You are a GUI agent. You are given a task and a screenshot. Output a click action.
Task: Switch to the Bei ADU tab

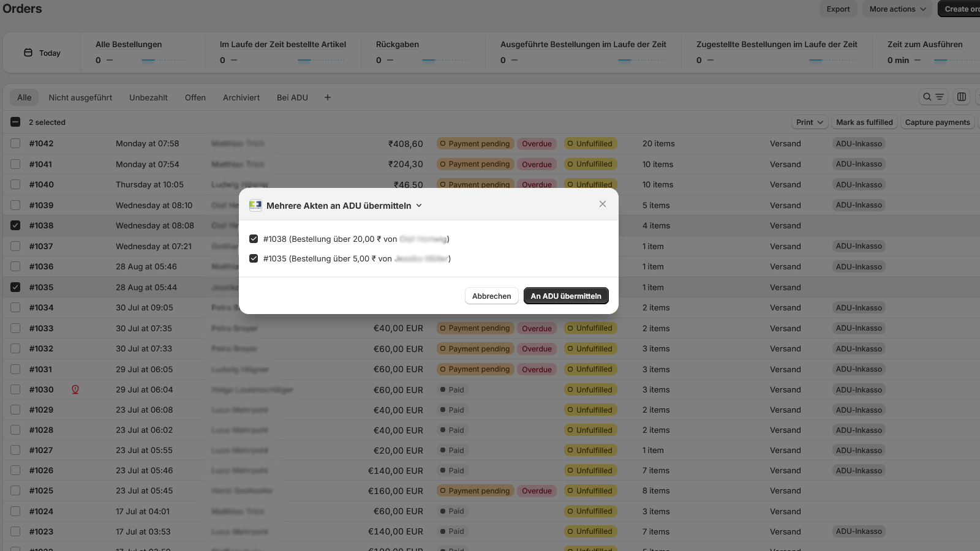tap(292, 97)
